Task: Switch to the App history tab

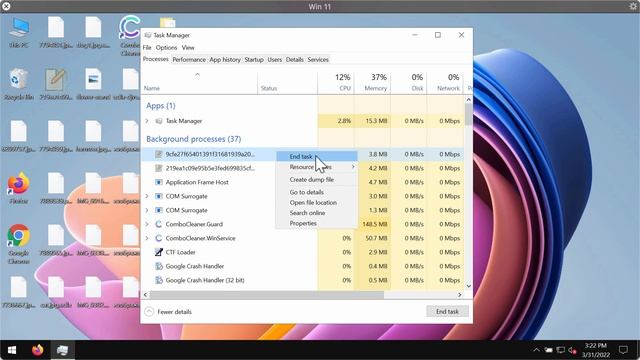Action: (225, 60)
